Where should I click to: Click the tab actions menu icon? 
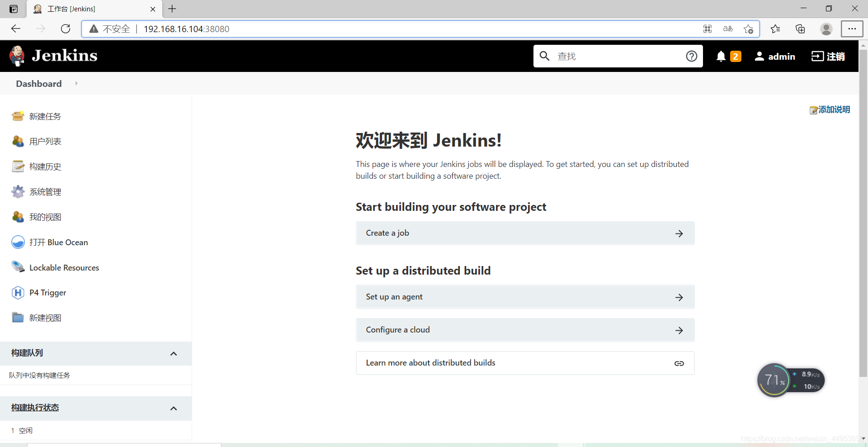14,9
